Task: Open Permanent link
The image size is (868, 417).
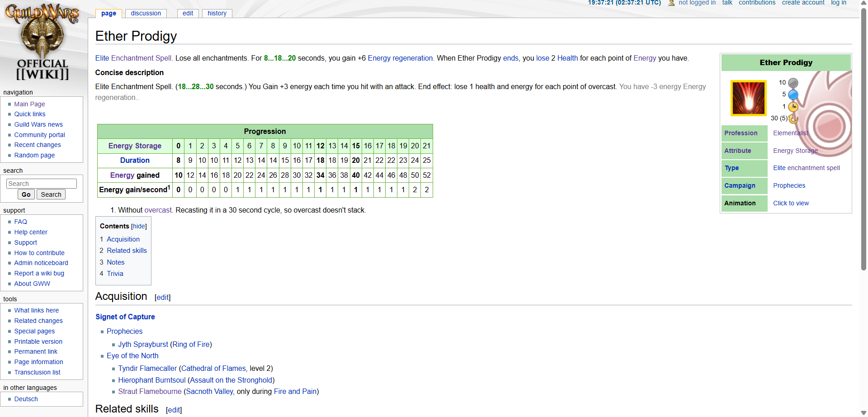Action: (36, 351)
